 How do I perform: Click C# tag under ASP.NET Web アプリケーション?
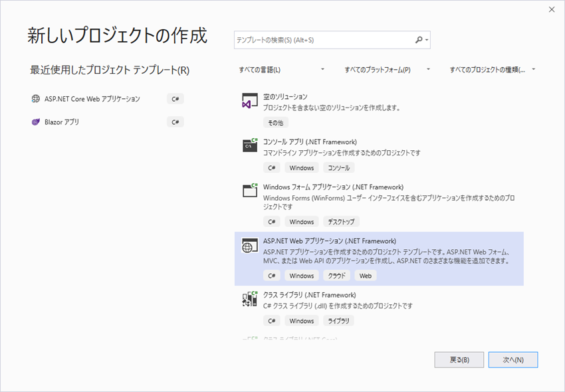(x=272, y=276)
